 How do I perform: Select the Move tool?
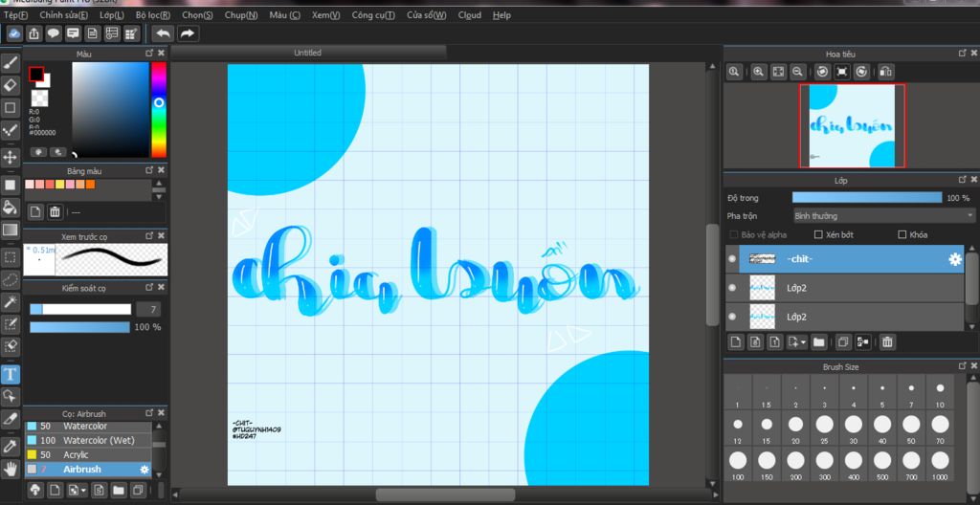10,156
